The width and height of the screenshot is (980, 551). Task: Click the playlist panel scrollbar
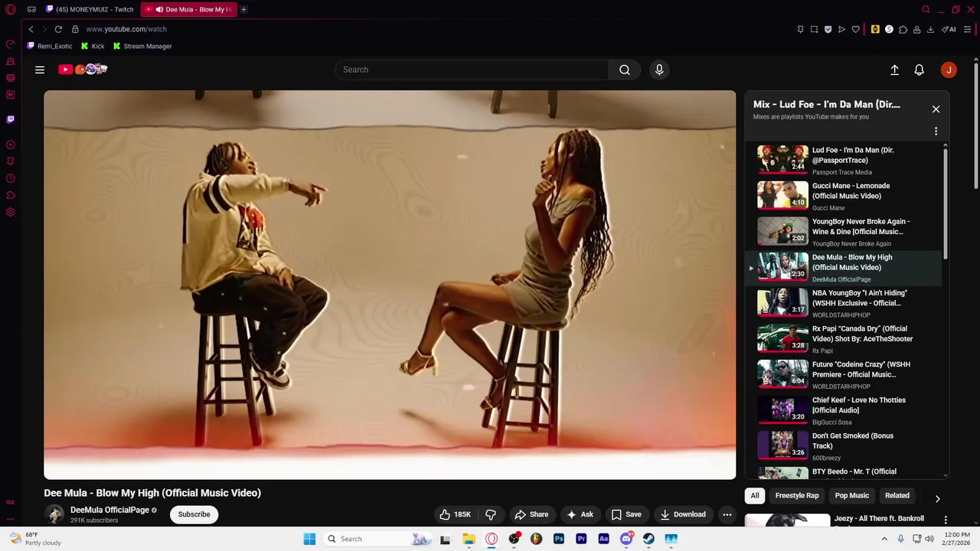(x=946, y=203)
